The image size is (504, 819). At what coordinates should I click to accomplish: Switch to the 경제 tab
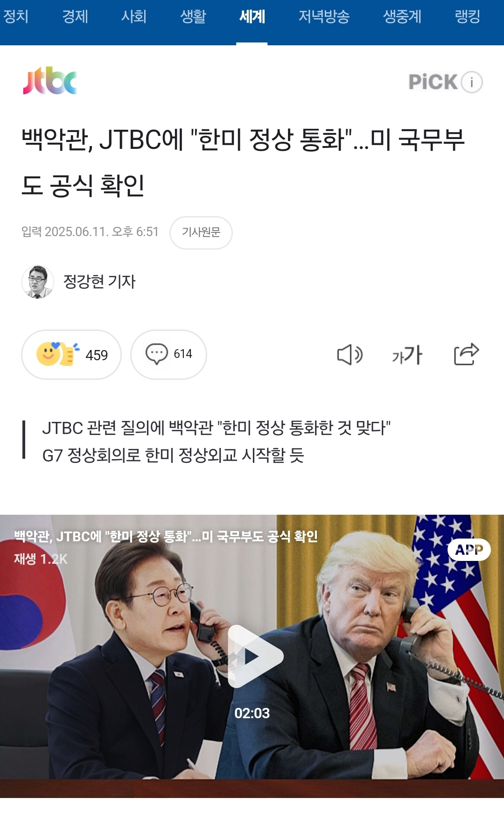(75, 17)
